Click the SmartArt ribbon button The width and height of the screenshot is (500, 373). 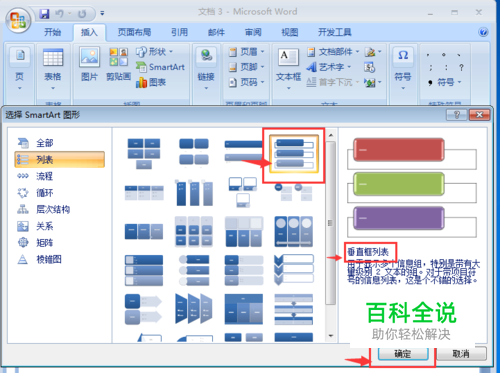pyautogui.click(x=160, y=67)
